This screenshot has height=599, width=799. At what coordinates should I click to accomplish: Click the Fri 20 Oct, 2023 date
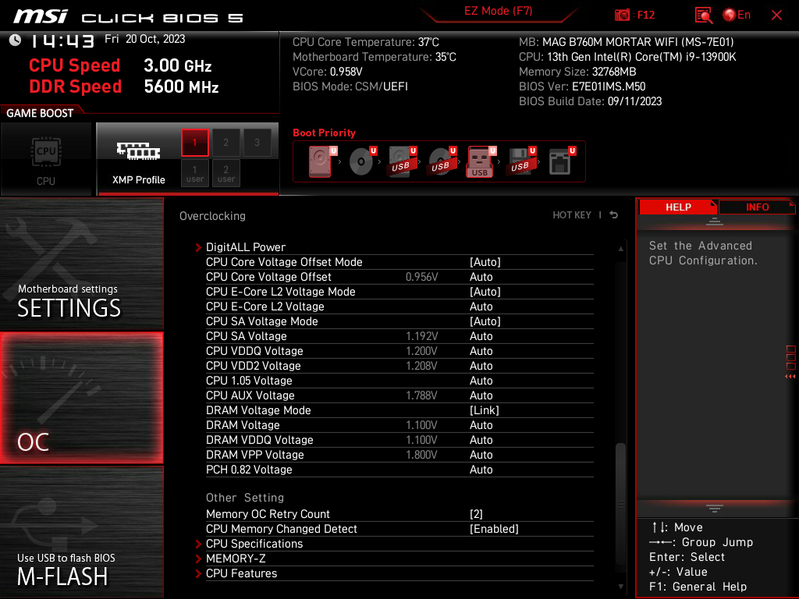tap(145, 39)
